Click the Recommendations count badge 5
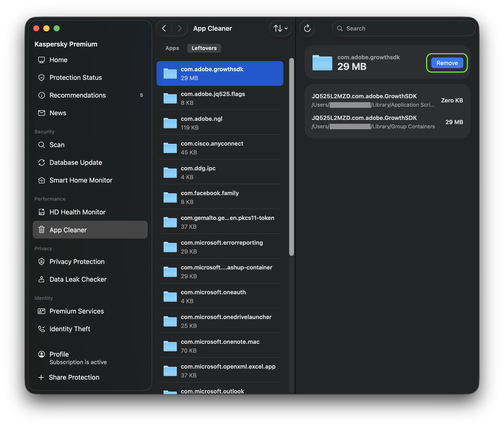Image resolution: width=504 pixels, height=427 pixels. click(141, 95)
